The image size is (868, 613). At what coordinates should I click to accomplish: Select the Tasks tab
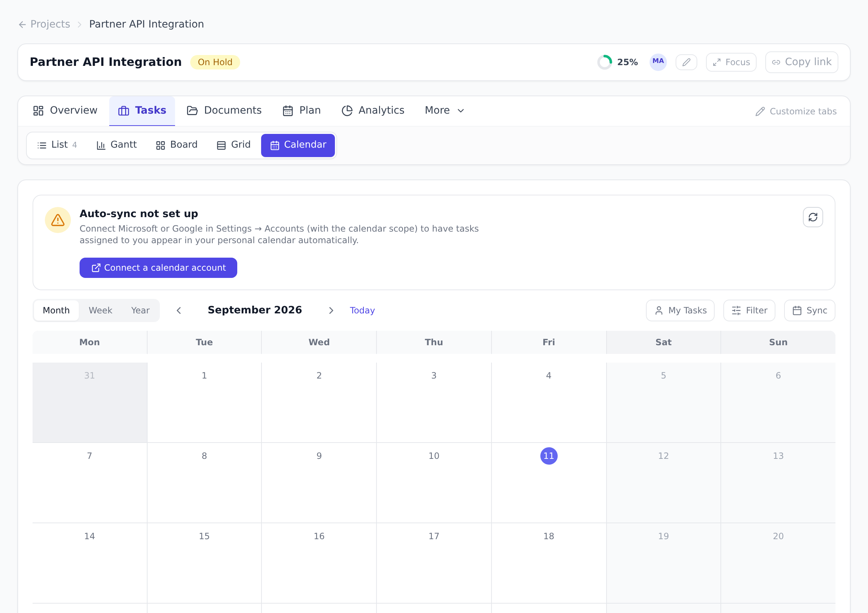coord(142,110)
